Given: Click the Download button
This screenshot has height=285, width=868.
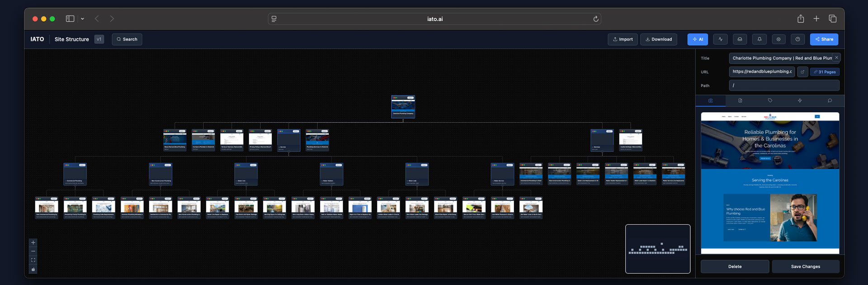Looking at the screenshot, I should [658, 39].
